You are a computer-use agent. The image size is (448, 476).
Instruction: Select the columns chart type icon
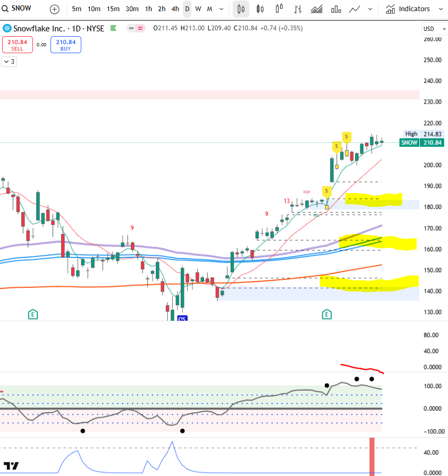point(336,10)
